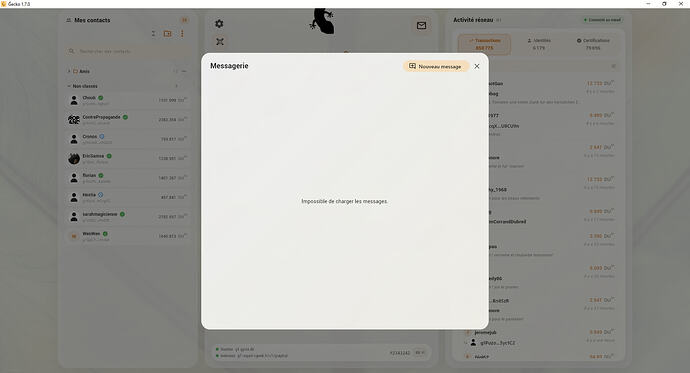The height and width of the screenshot is (373, 690).
Task: Click the Impossible de charger les messages text
Action: pos(345,201)
